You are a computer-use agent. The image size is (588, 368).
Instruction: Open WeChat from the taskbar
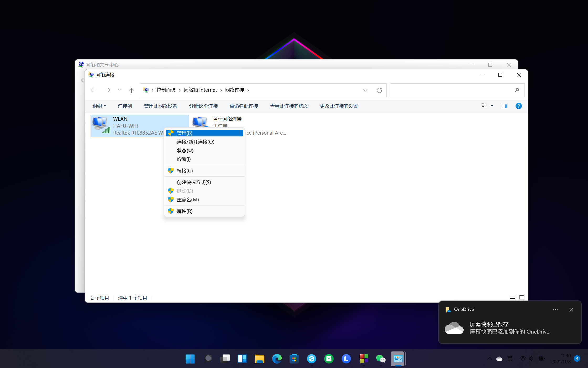coord(381,359)
